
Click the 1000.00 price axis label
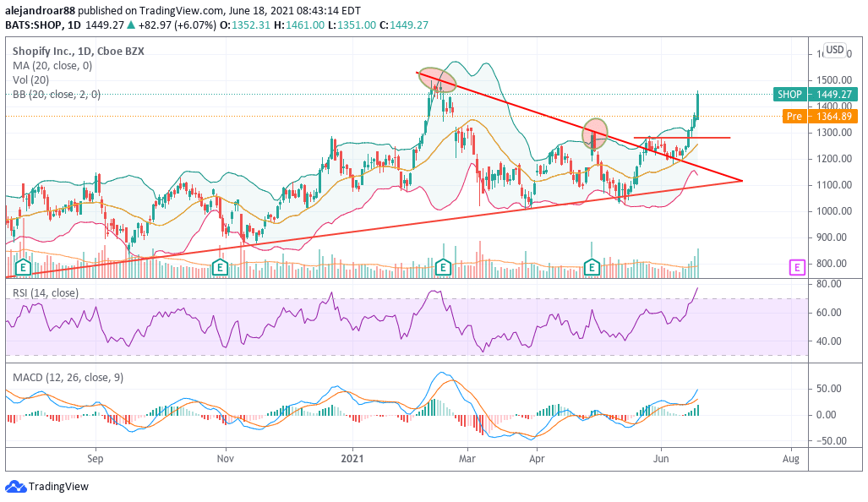pyautogui.click(x=833, y=211)
